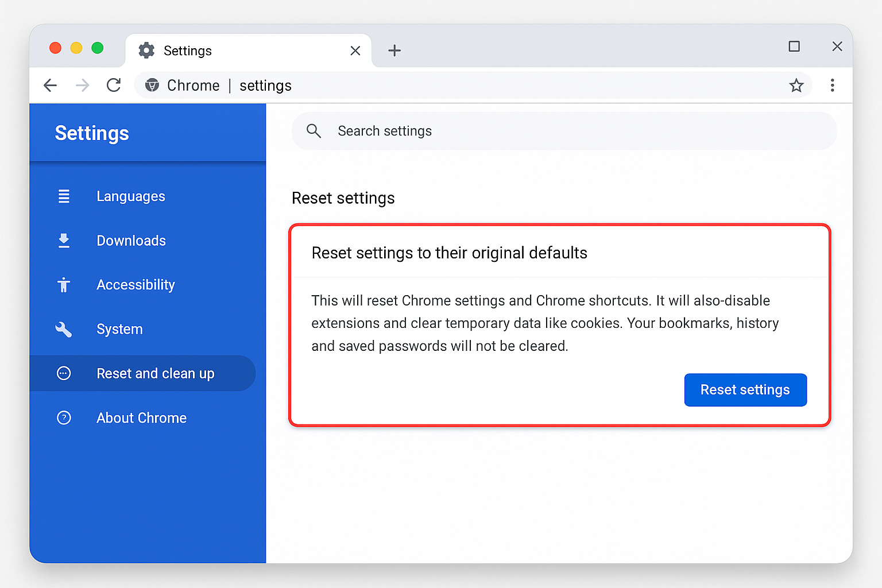Image resolution: width=882 pixels, height=588 pixels.
Task: Open a new tab
Action: tap(394, 51)
